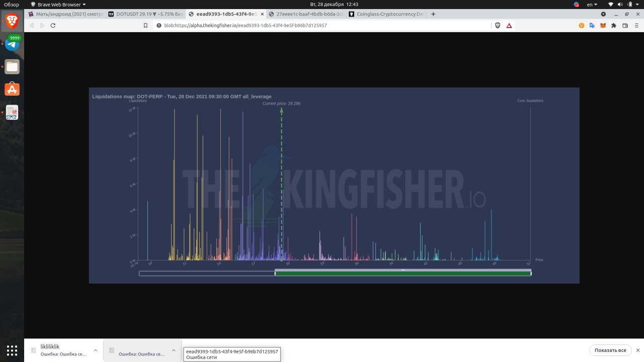The width and height of the screenshot is (644, 362).
Task: Click the green dashed current price line
Action: [281, 184]
